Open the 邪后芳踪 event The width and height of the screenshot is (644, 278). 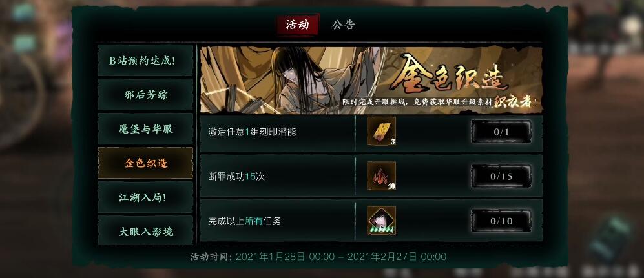(145, 95)
